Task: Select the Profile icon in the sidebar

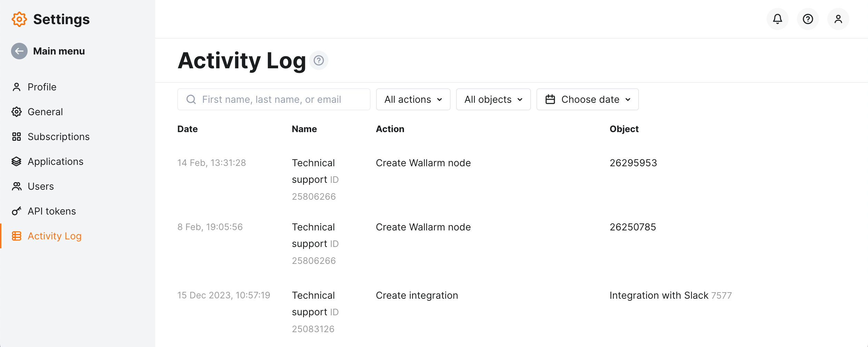Action: click(x=16, y=87)
